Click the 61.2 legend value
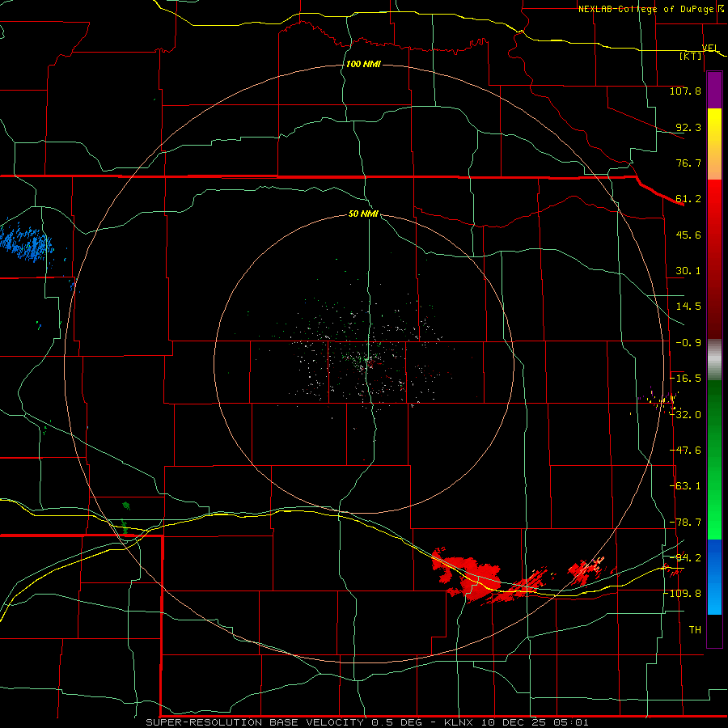 pyautogui.click(x=688, y=199)
